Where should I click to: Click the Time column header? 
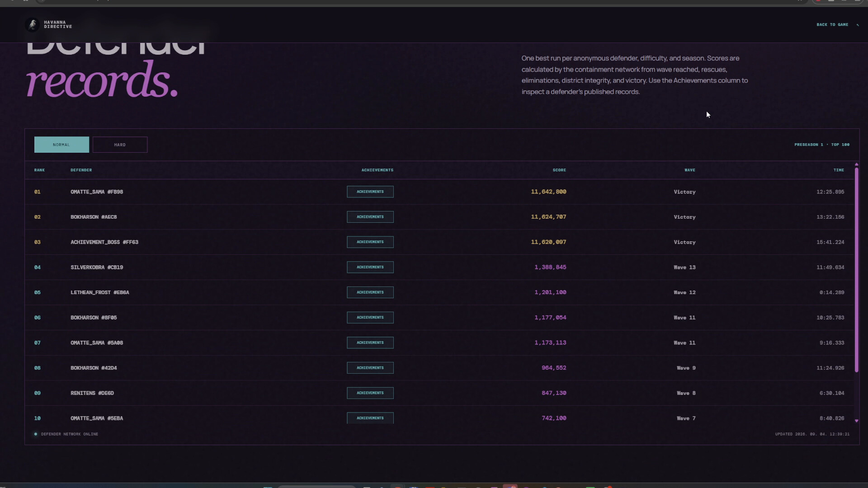pos(839,170)
